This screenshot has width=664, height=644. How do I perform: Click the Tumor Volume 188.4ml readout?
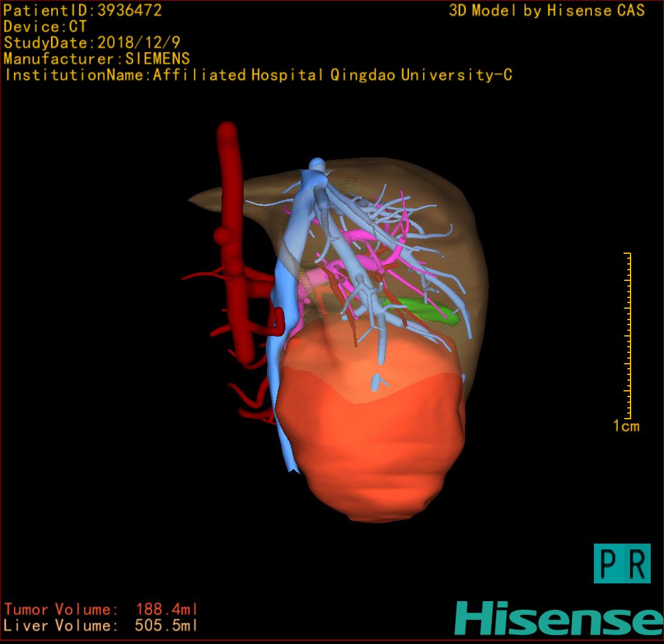[x=101, y=610]
